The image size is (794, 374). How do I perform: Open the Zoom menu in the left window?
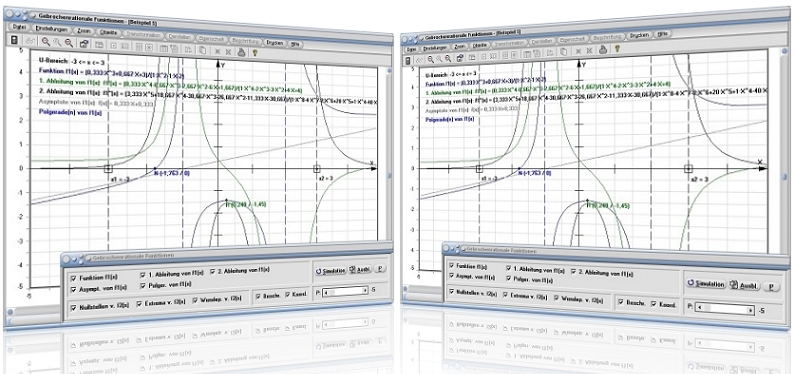click(x=84, y=31)
